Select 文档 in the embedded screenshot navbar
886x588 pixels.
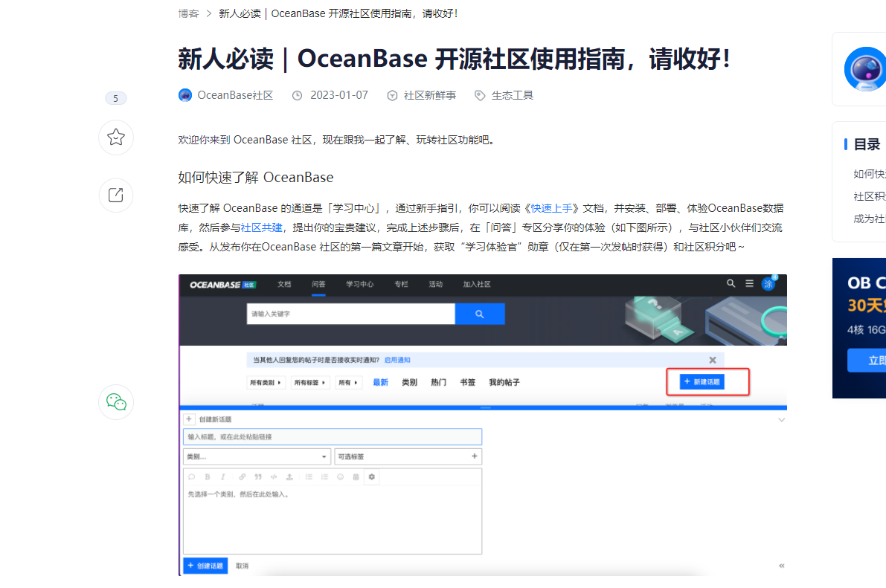[x=284, y=284]
